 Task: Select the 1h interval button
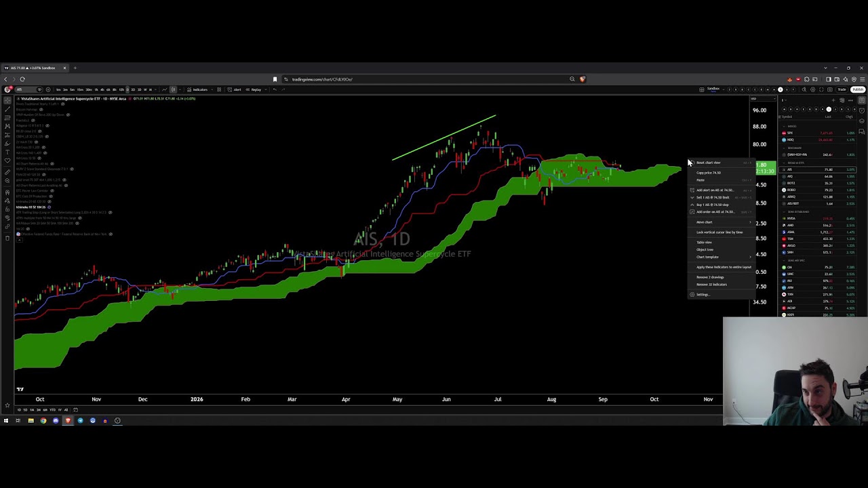(x=96, y=89)
